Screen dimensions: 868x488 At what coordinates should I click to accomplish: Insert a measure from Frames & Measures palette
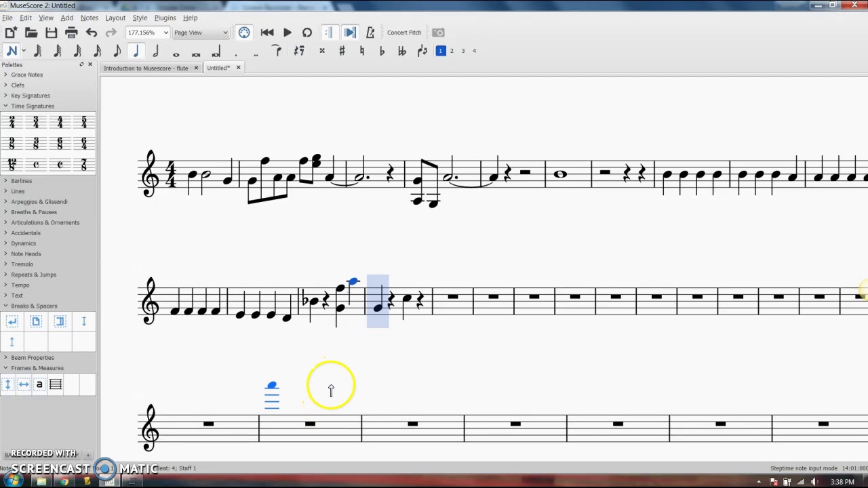click(56, 384)
